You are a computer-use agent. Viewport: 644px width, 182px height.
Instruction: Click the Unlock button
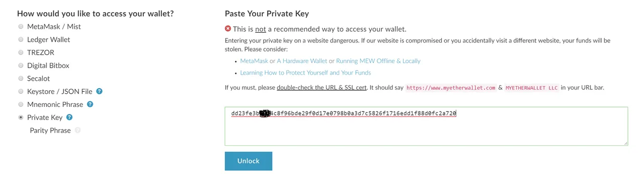point(249,161)
